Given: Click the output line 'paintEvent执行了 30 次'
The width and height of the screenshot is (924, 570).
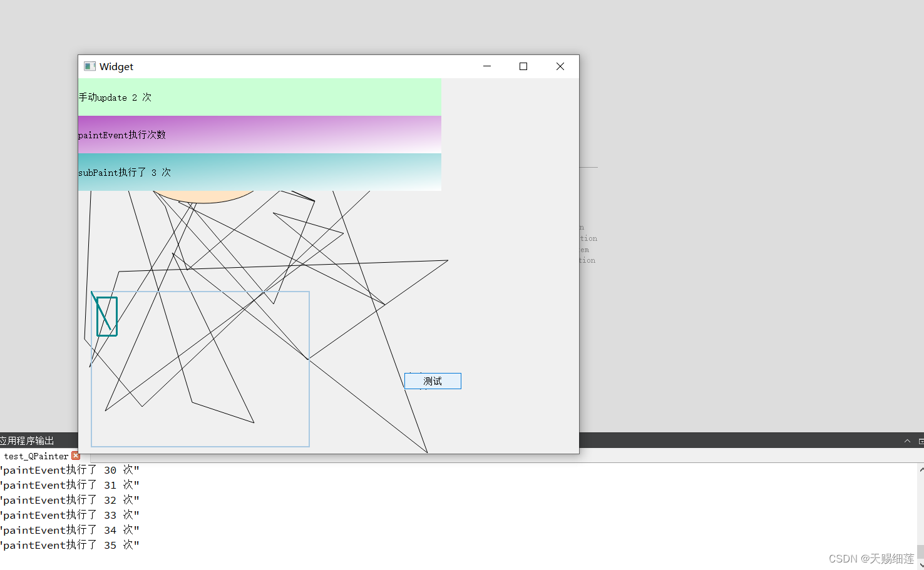Looking at the screenshot, I should tap(69, 470).
